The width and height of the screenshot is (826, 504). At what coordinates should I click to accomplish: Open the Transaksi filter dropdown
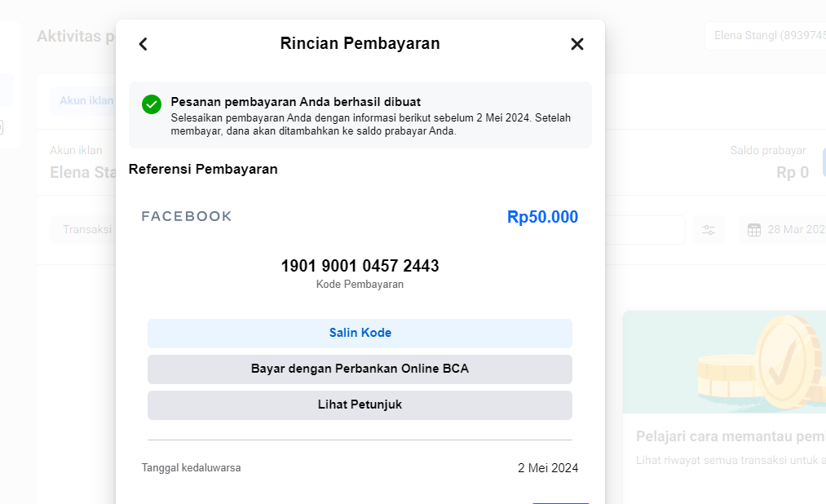tap(86, 229)
